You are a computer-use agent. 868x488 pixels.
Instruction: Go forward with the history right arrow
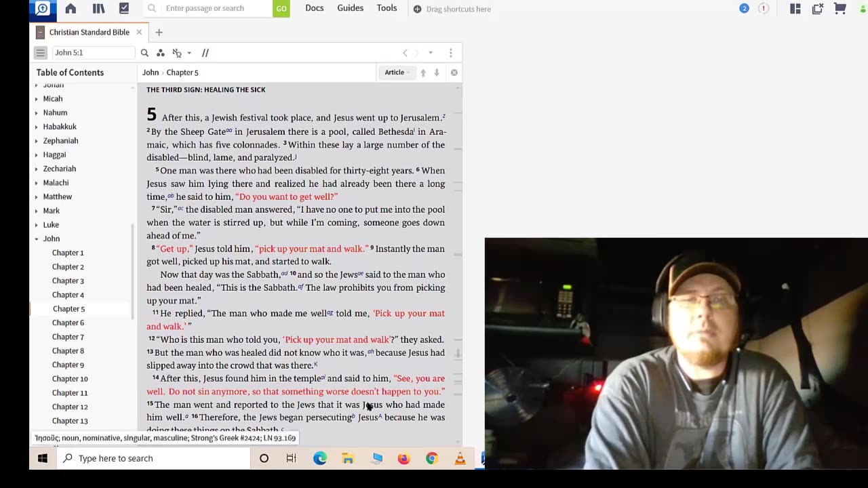pyautogui.click(x=418, y=53)
